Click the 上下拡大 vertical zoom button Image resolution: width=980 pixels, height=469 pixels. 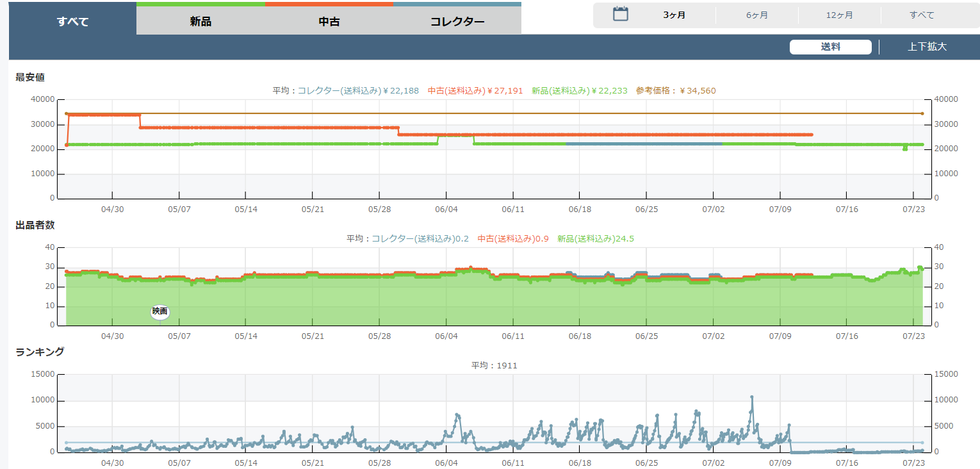[927, 47]
